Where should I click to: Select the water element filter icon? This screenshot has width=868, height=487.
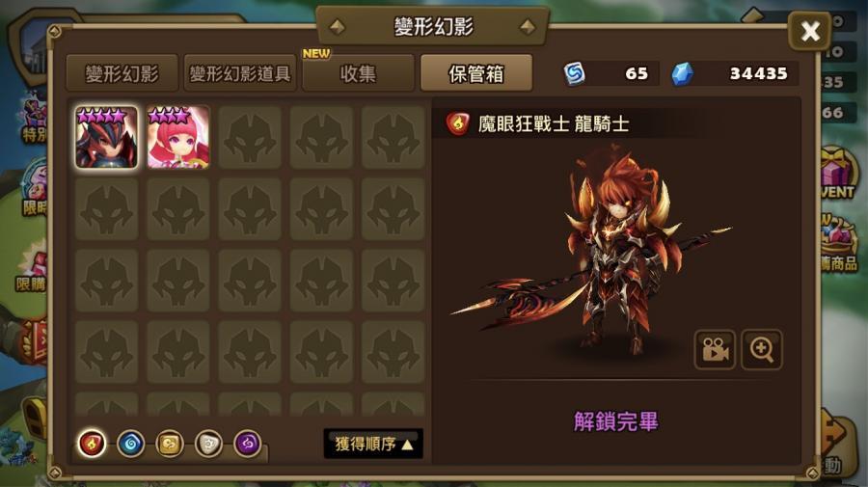(130, 444)
